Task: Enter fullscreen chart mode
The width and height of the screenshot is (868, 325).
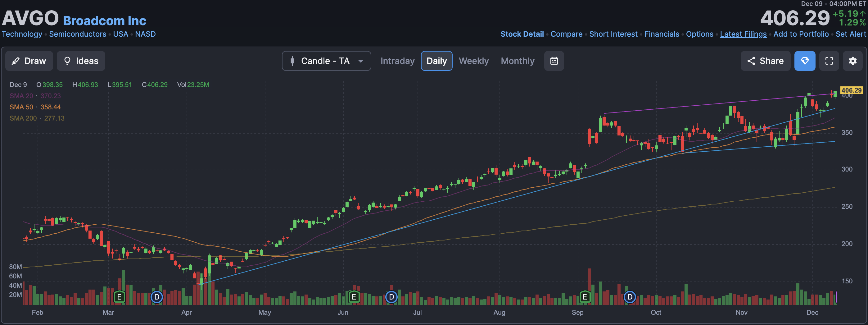Action: tap(829, 61)
